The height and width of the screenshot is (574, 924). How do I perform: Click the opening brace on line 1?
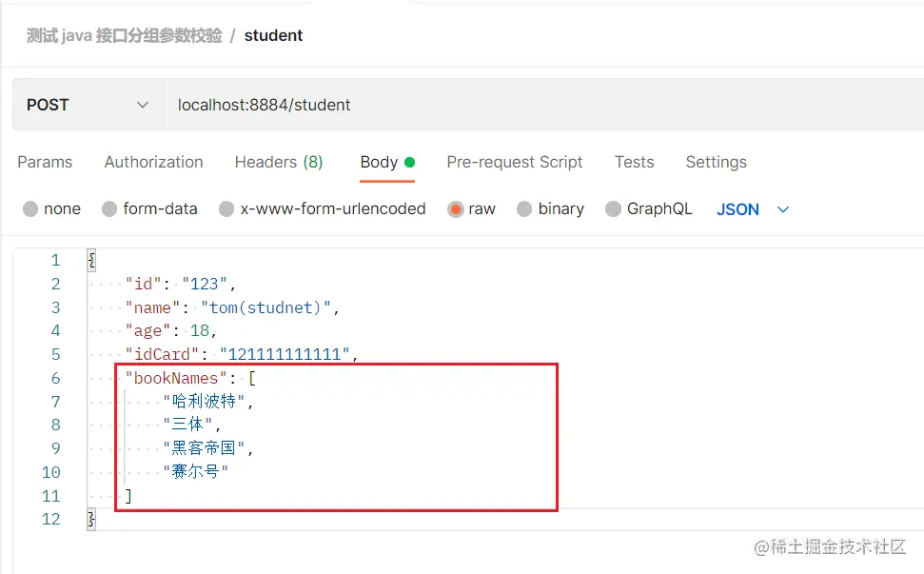[91, 260]
